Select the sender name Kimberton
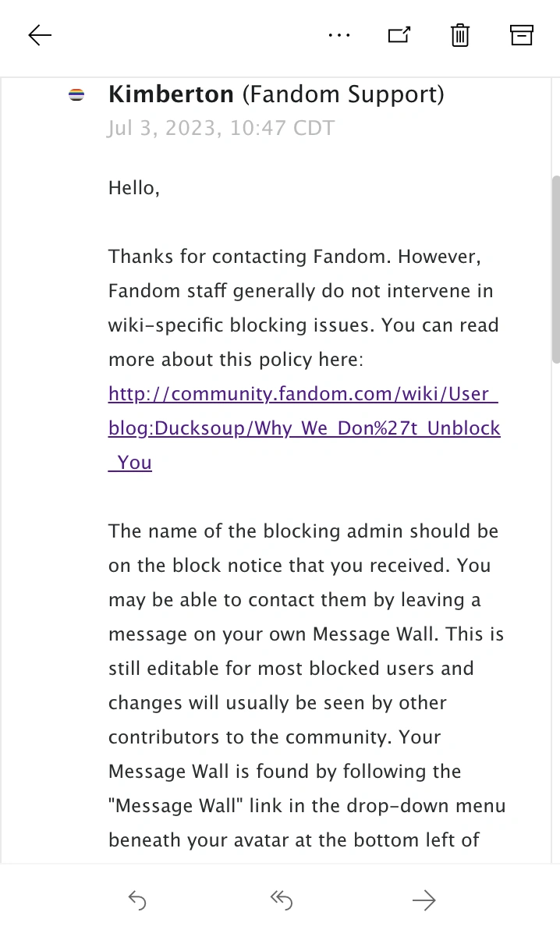560x930 pixels. 171,94
